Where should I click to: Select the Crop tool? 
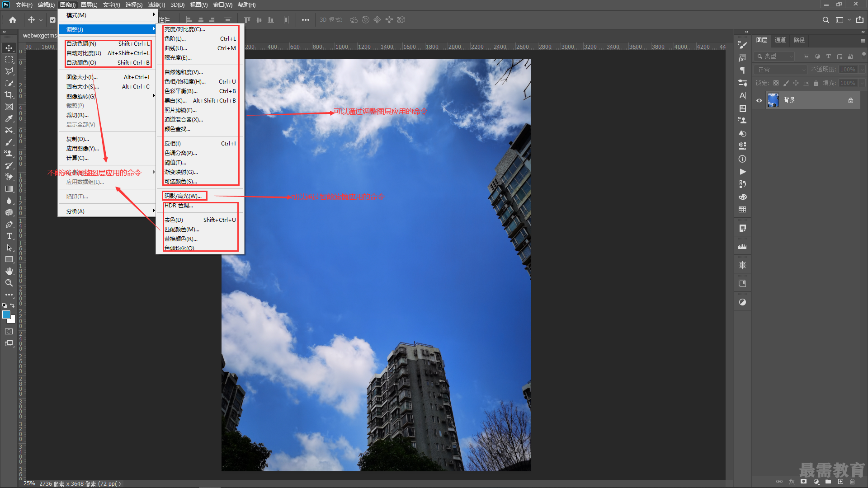click(x=9, y=95)
